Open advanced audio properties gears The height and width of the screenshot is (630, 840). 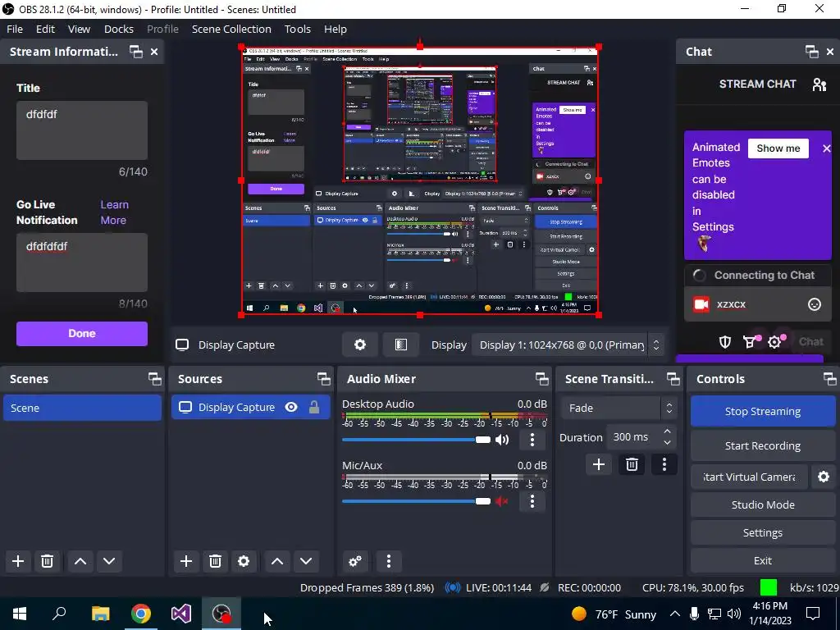point(354,561)
